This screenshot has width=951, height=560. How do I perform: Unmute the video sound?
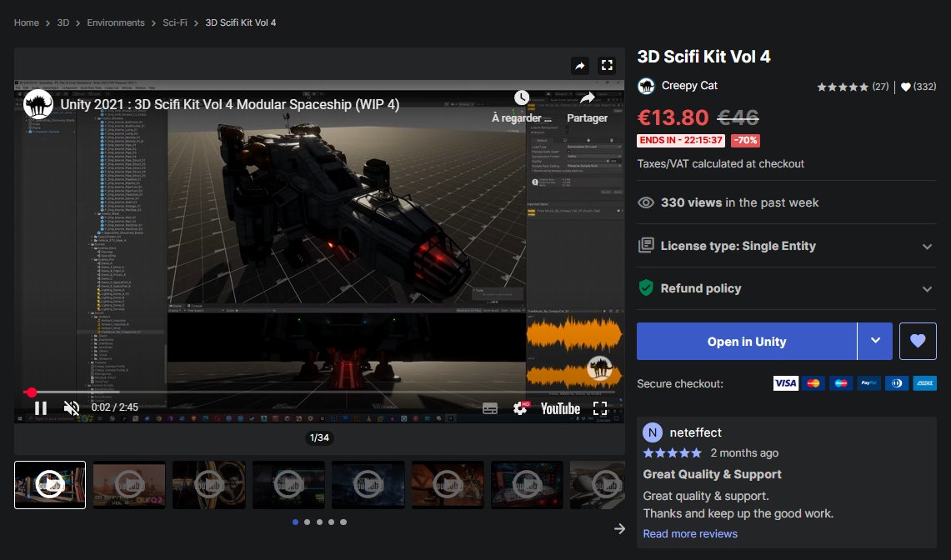click(72, 407)
